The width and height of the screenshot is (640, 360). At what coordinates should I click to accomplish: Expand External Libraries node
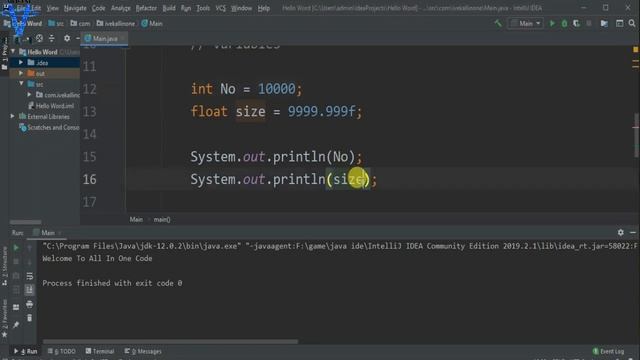click(13, 116)
